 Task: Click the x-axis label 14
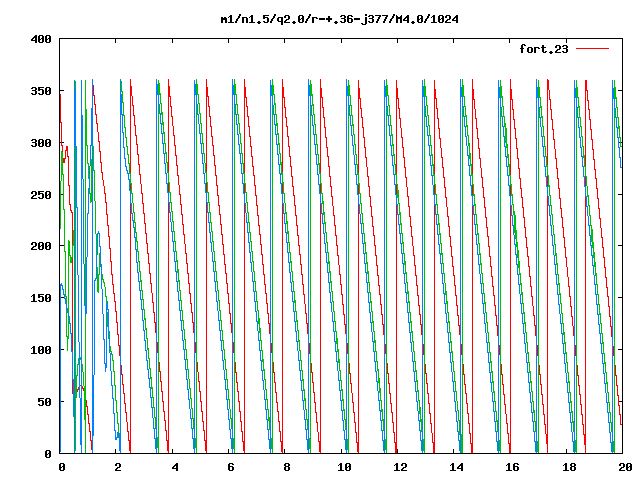click(x=456, y=467)
